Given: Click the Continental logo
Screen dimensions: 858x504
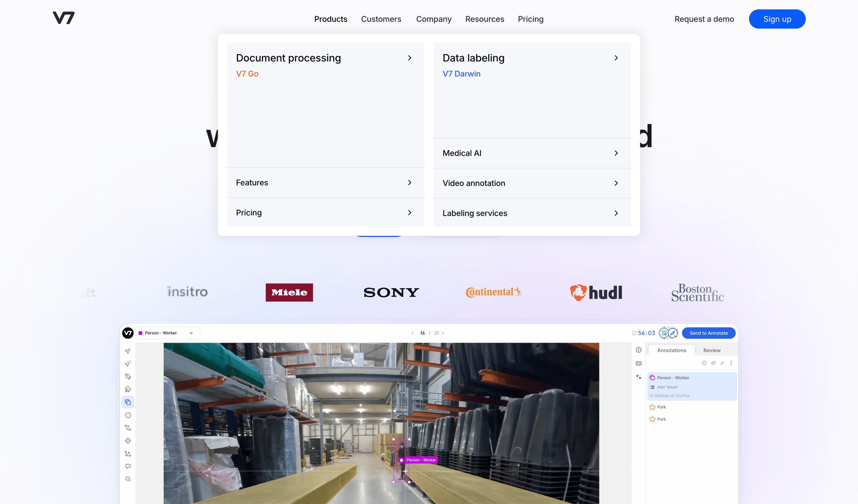Looking at the screenshot, I should click(493, 292).
